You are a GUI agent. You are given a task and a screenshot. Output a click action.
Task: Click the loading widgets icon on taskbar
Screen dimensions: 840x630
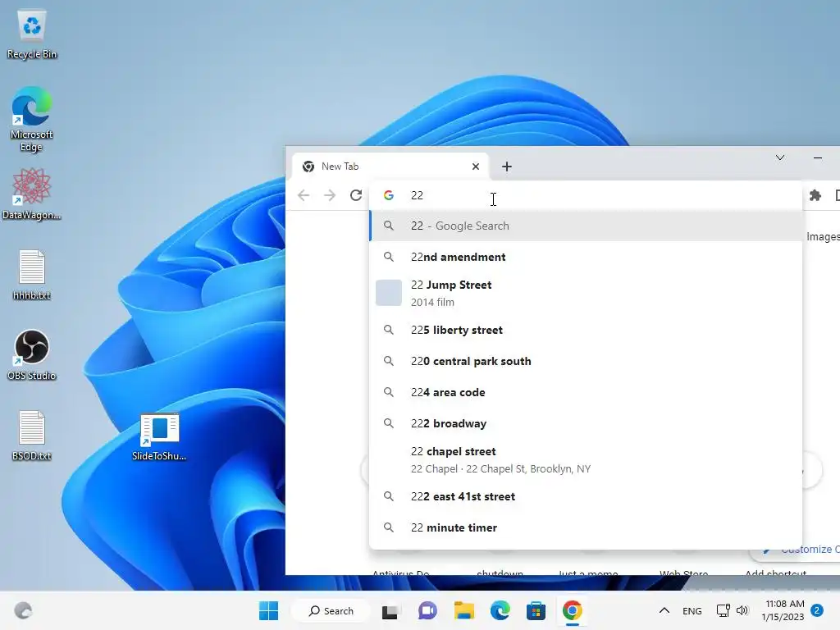tap(23, 610)
